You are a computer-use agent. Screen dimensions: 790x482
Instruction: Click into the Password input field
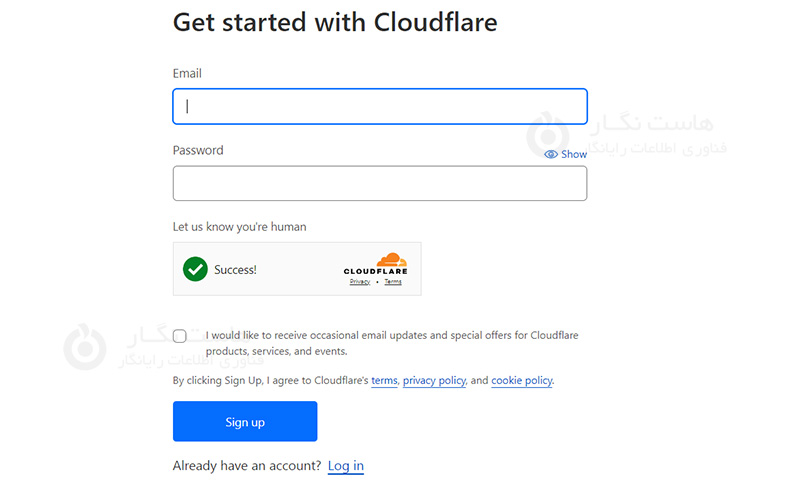379,184
